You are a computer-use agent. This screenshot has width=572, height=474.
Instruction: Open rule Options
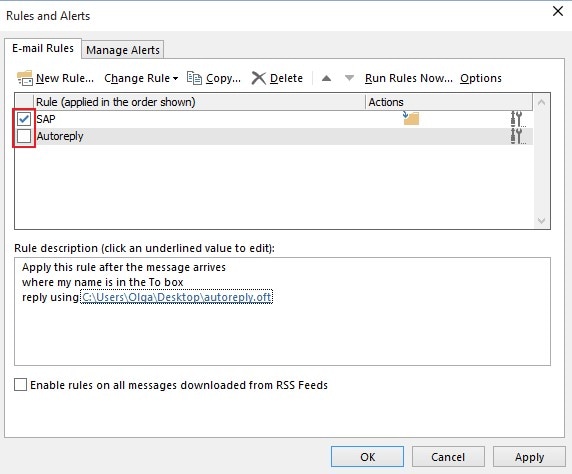click(x=481, y=78)
